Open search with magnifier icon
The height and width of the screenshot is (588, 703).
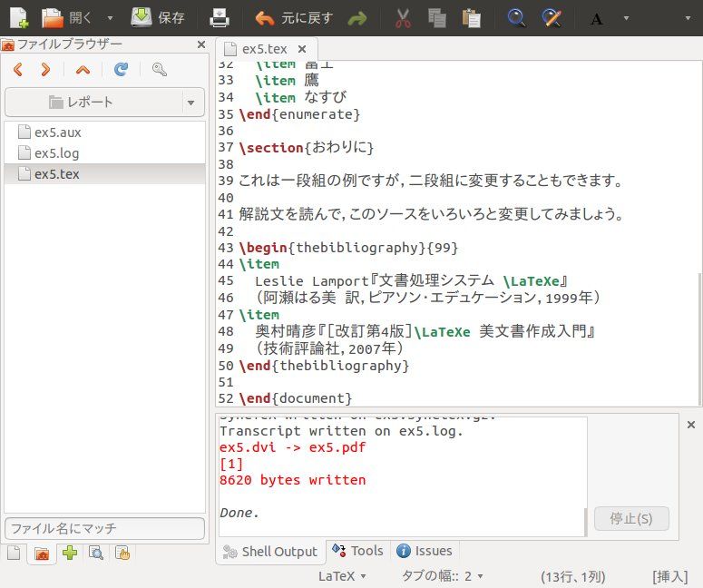516,18
